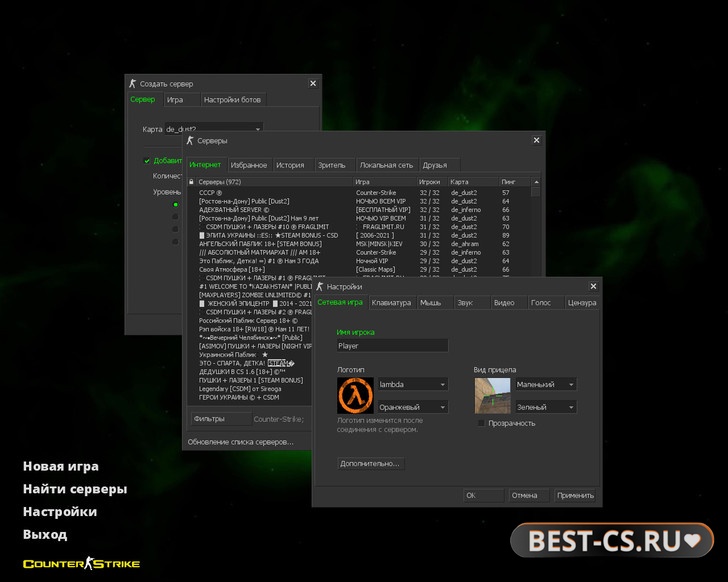Click Найти серверы in main menu
The height and width of the screenshot is (582, 728).
[x=75, y=489]
